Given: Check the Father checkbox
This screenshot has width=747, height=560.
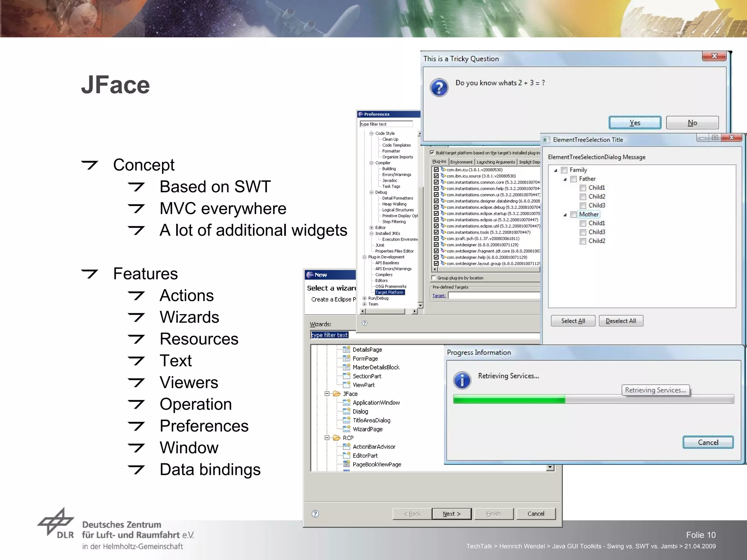Looking at the screenshot, I should pyautogui.click(x=574, y=179).
